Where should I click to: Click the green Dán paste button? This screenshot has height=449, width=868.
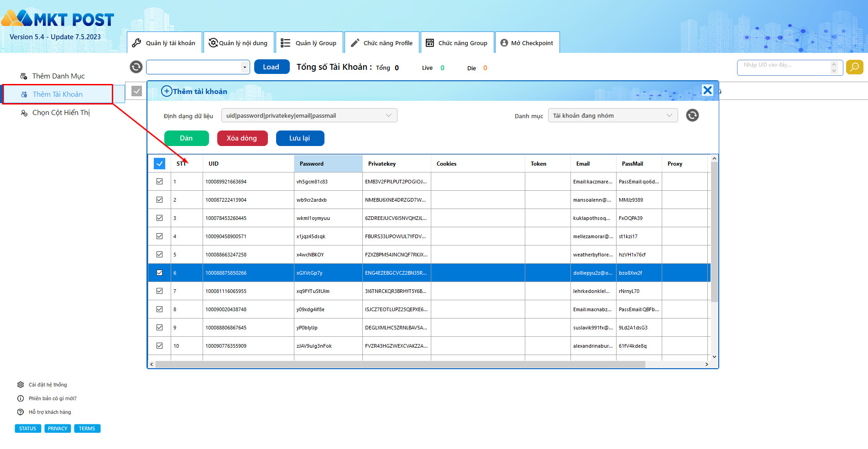tap(186, 138)
